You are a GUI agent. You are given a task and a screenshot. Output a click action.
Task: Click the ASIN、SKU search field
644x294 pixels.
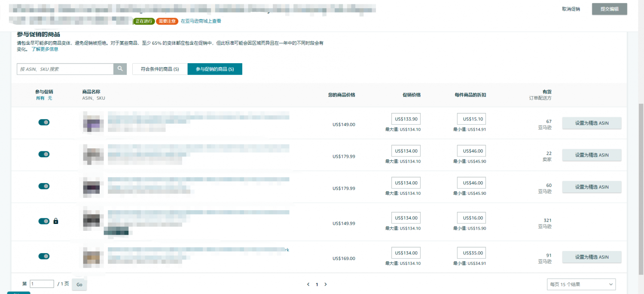coord(65,69)
